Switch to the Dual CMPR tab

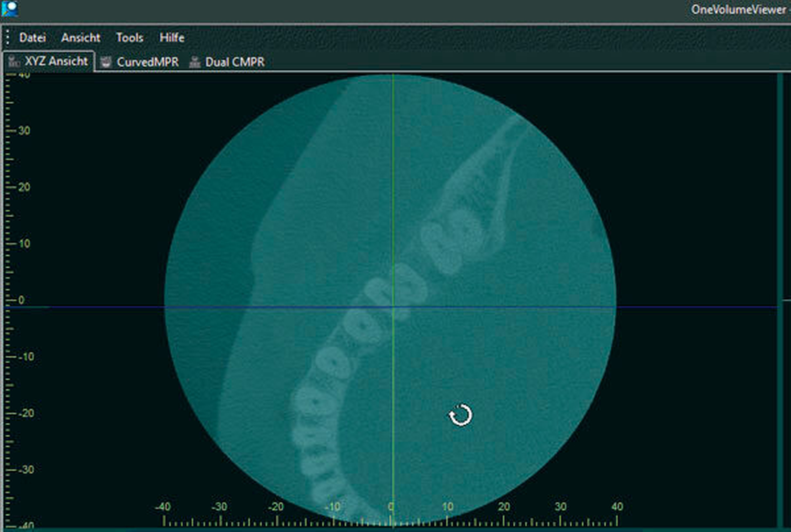click(235, 62)
